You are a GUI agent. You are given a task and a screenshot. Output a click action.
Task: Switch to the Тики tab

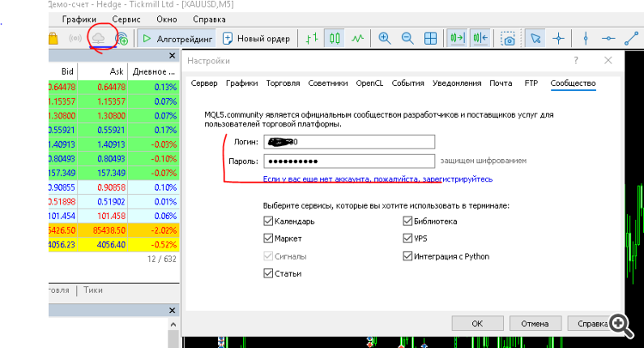coord(94,290)
